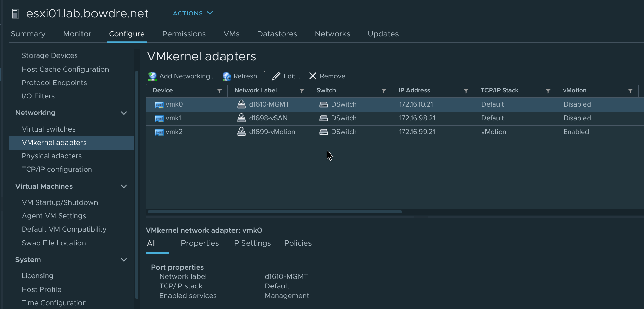Select the 172.16.98.21 IP address cell
Image resolution: width=644 pixels, height=309 pixels.
click(x=417, y=118)
